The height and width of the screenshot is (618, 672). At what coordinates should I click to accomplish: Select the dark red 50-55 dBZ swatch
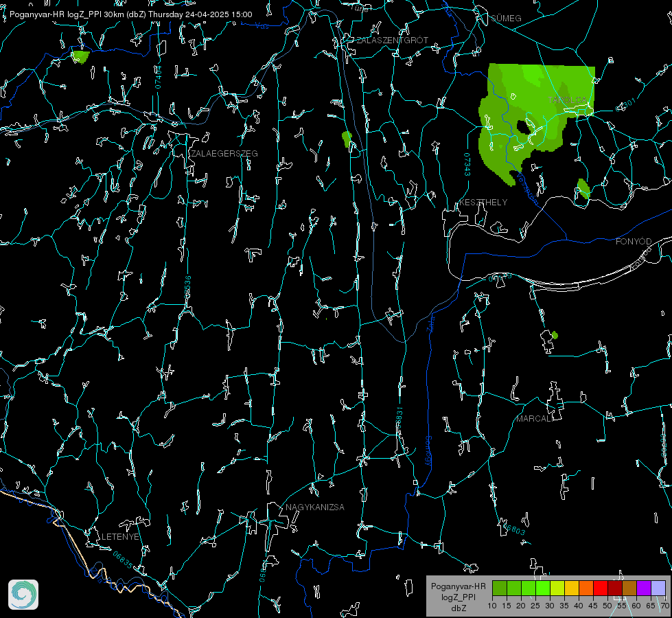(614, 588)
